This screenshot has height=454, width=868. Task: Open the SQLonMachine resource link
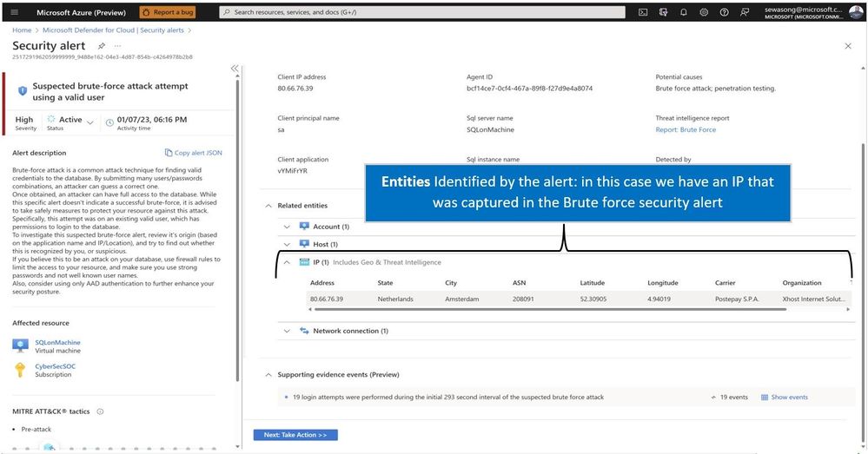click(x=57, y=342)
